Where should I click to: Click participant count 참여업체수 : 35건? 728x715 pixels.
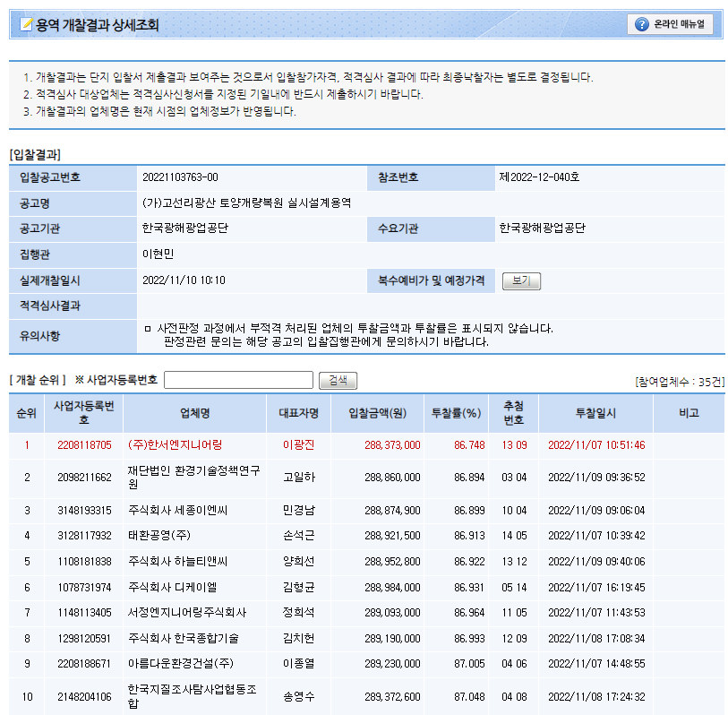[680, 382]
